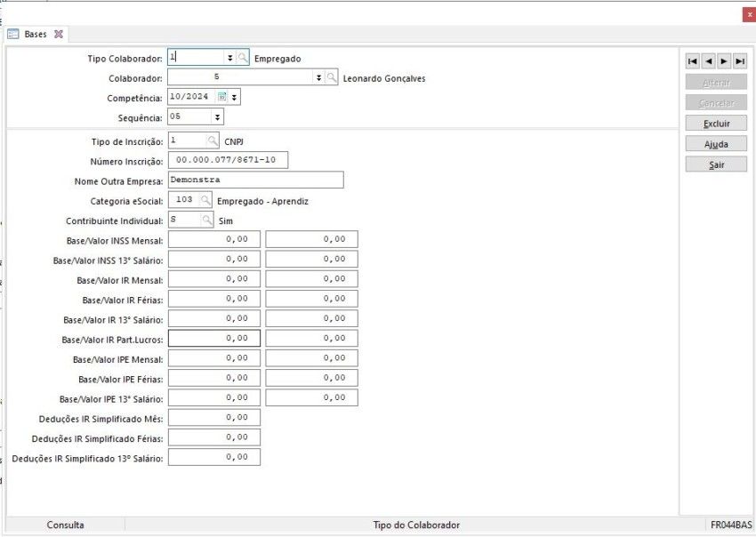
Task: Go to the first record
Action: [692, 61]
